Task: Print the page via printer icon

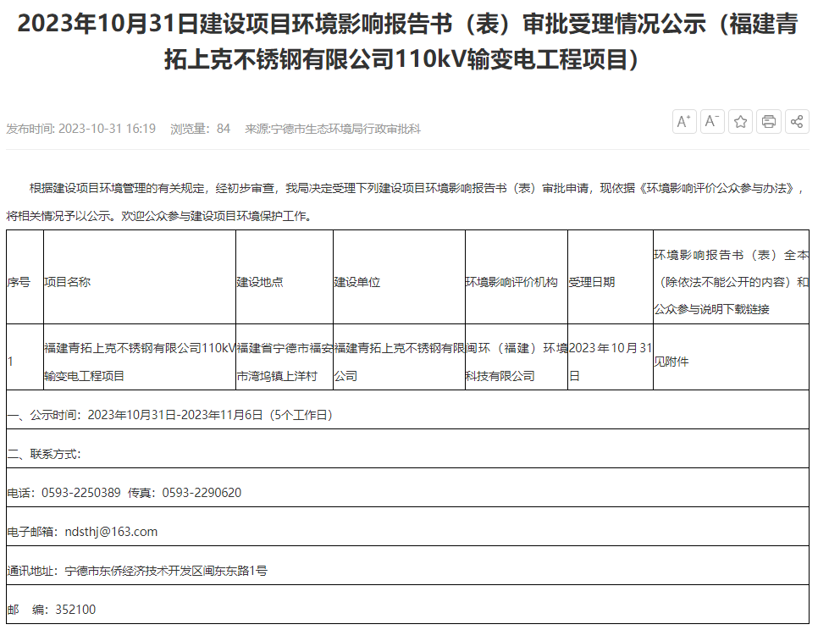Action: pos(768,122)
